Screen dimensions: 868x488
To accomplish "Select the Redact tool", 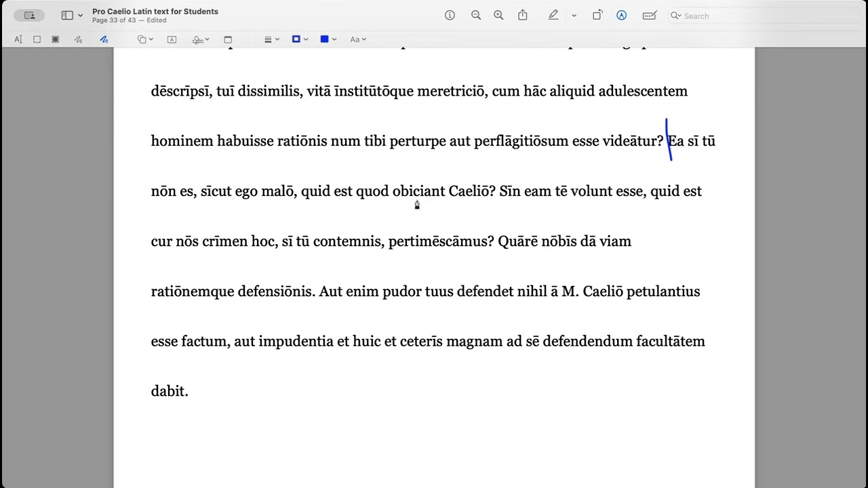I will [56, 39].
